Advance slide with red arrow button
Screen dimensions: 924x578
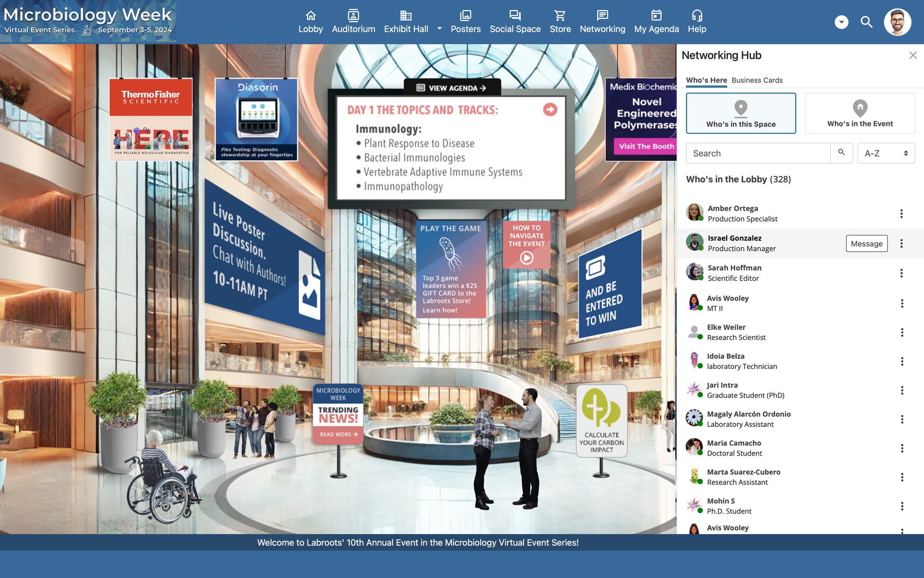pos(550,110)
